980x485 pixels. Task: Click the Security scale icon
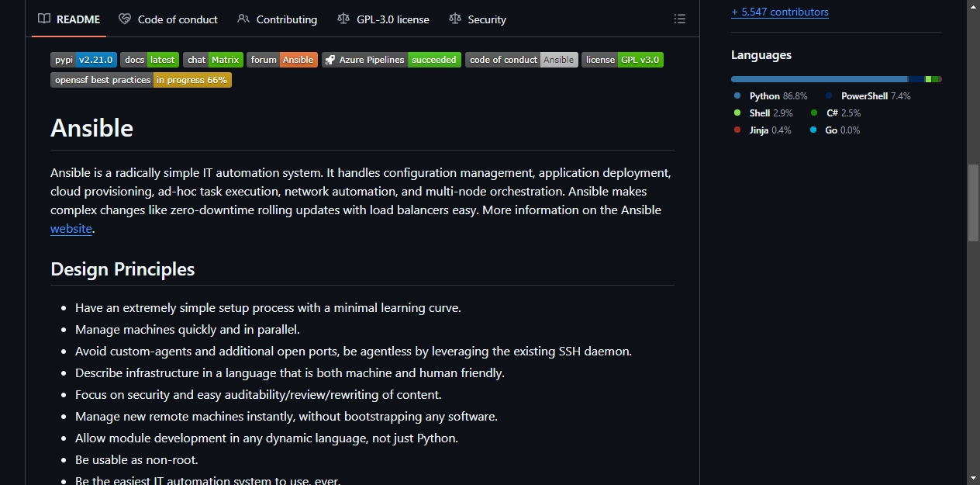click(x=455, y=19)
